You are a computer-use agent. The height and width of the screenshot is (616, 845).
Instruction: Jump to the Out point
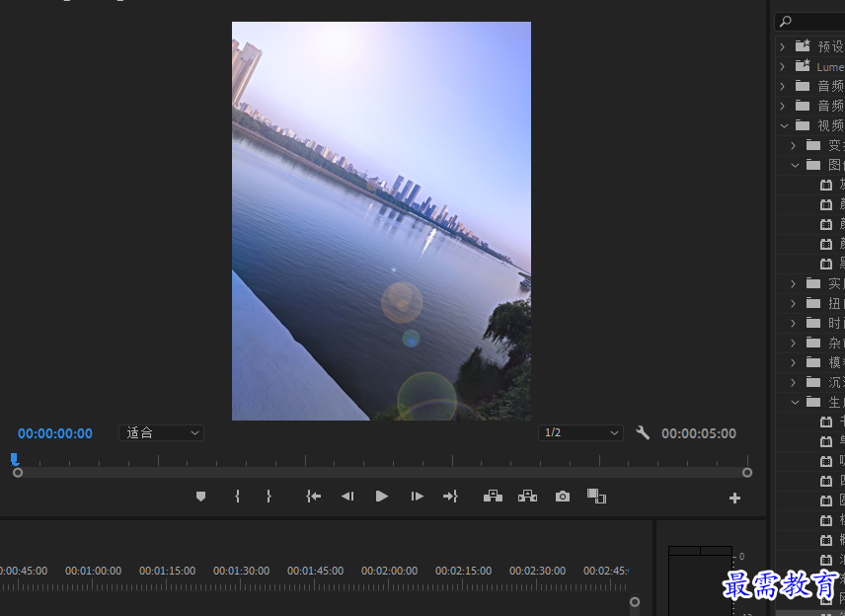click(x=450, y=497)
